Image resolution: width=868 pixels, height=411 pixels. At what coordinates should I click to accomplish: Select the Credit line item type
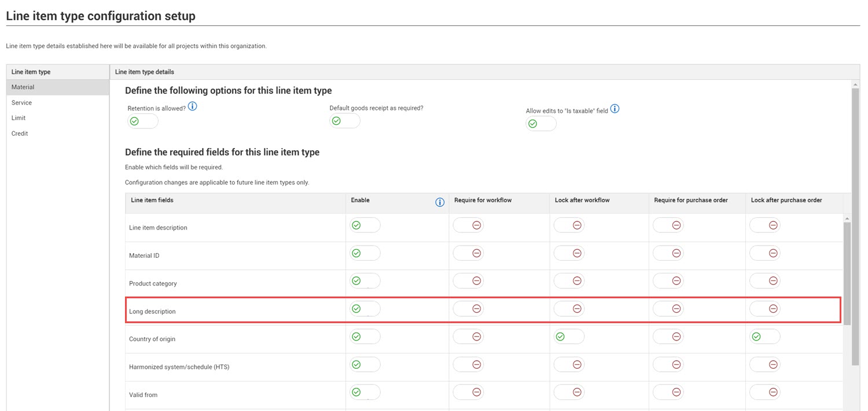[58, 134]
